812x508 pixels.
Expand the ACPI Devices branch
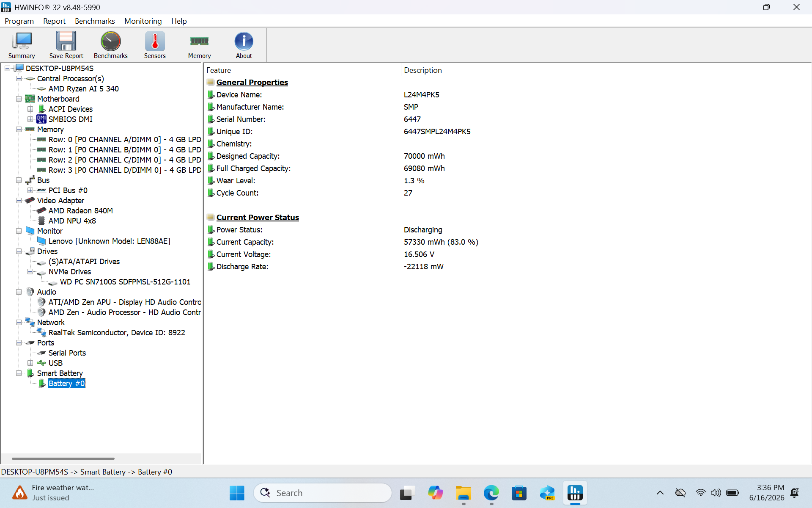click(x=30, y=109)
